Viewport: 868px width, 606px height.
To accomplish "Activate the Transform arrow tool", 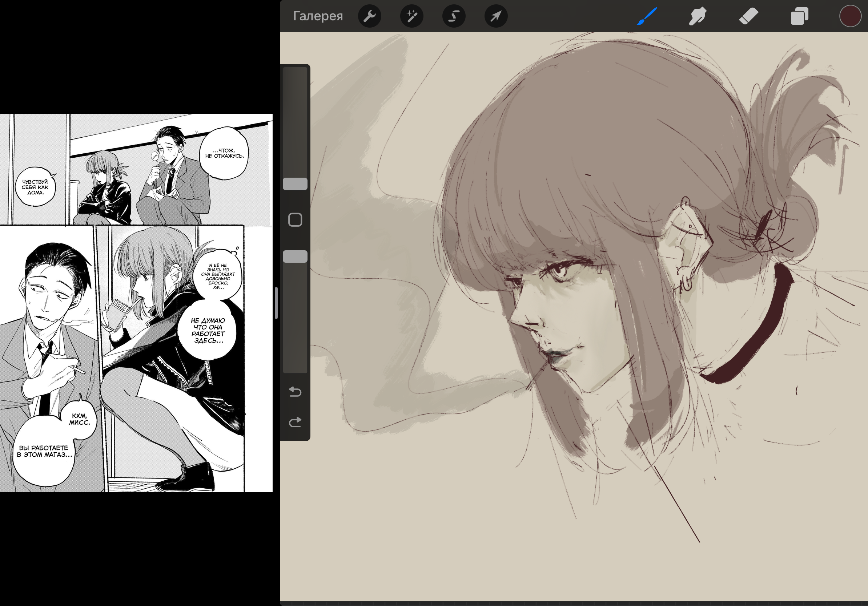I will tap(496, 16).
